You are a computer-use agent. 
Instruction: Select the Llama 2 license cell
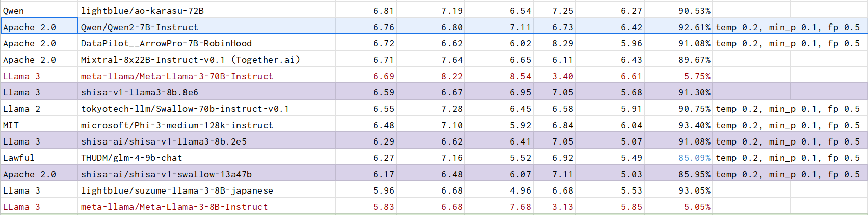point(21,109)
